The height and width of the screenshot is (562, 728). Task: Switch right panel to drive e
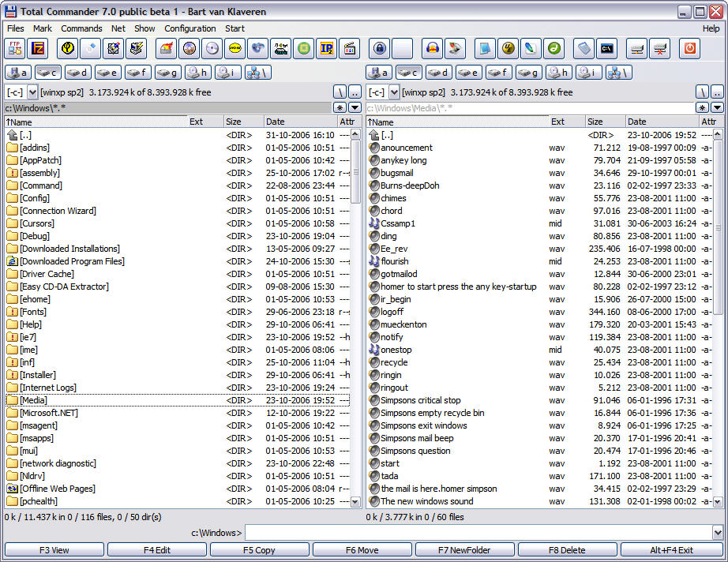click(468, 73)
